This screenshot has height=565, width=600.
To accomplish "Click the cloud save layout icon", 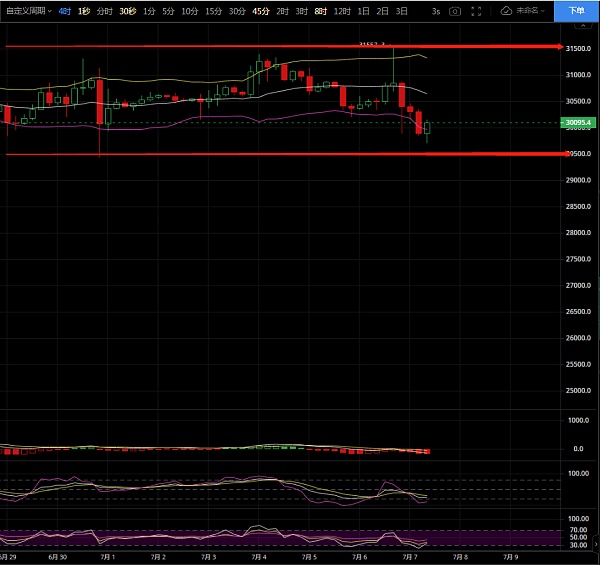I will coord(506,10).
